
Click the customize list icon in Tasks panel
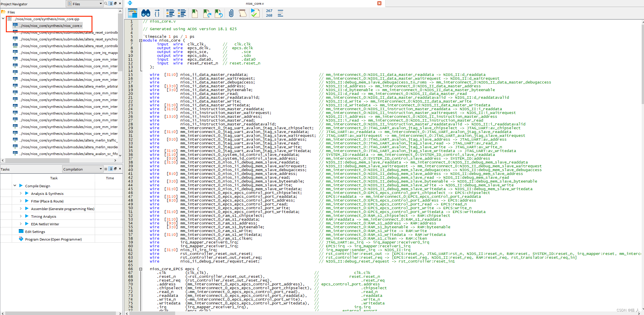[x=106, y=169]
